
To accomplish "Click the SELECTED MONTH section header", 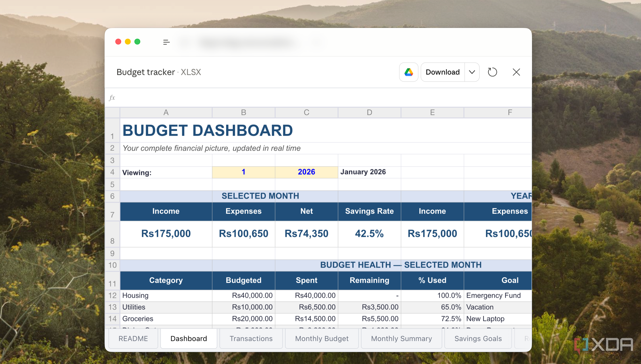I will pyautogui.click(x=260, y=196).
